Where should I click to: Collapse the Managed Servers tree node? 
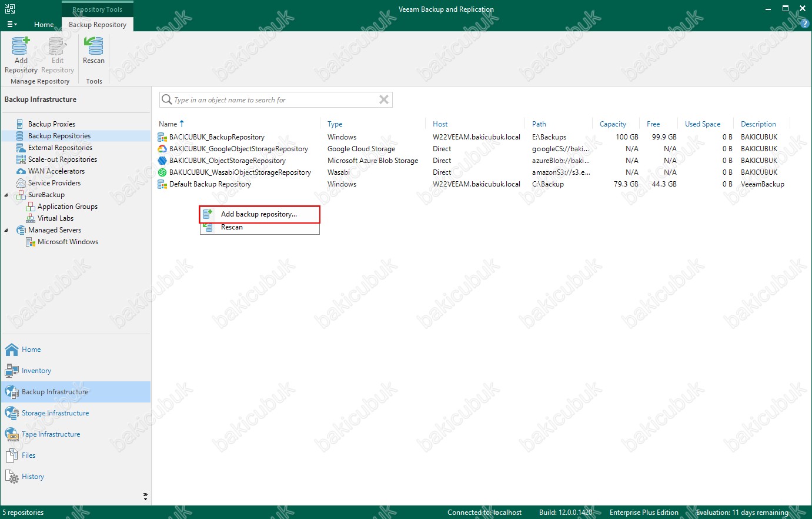click(6, 230)
